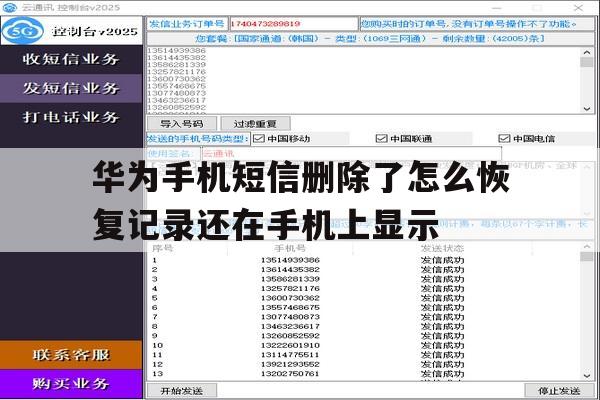
Task: Click the title bar app icon
Action: click(10, 7)
